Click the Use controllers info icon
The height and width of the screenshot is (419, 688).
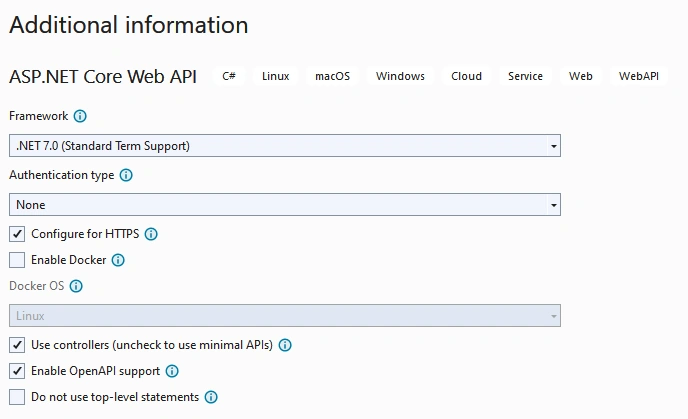point(285,345)
